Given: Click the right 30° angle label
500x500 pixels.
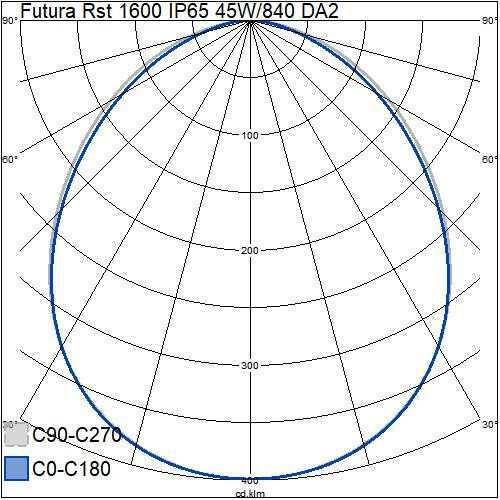Looking at the screenshot, I should tap(490, 425).
